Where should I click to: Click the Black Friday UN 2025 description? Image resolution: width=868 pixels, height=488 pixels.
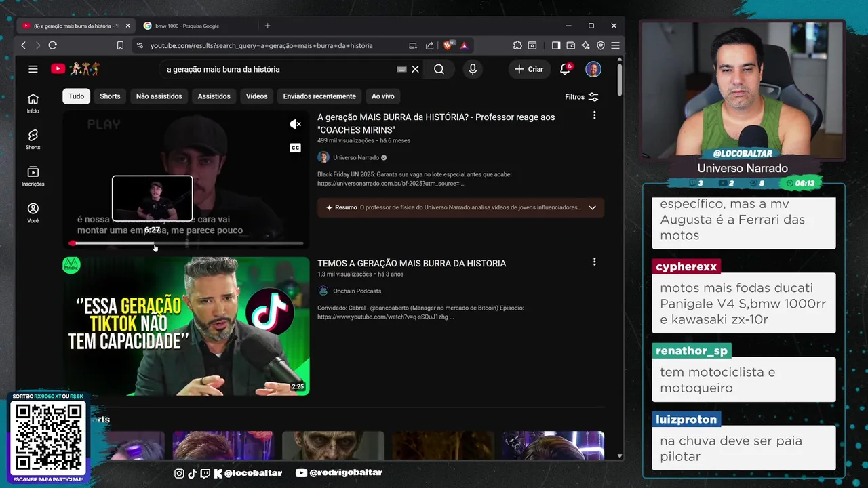point(414,179)
